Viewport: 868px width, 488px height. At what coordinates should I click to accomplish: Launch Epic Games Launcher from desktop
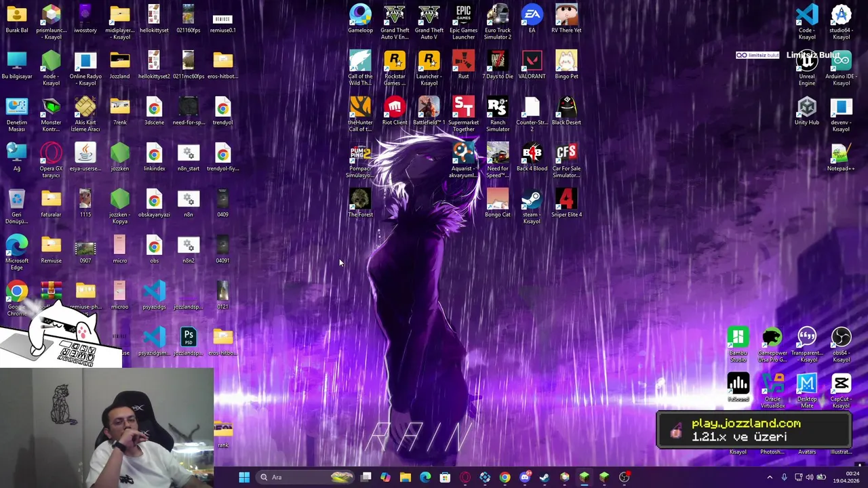(463, 22)
